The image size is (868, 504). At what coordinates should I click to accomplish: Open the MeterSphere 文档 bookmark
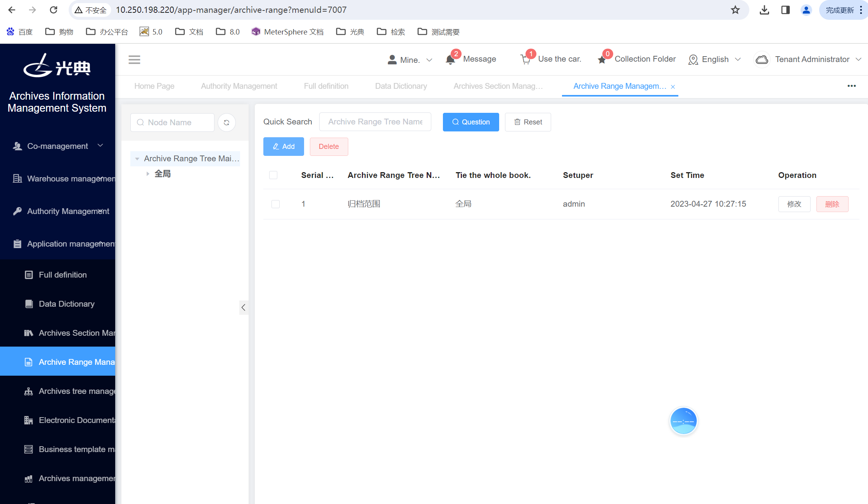click(287, 32)
